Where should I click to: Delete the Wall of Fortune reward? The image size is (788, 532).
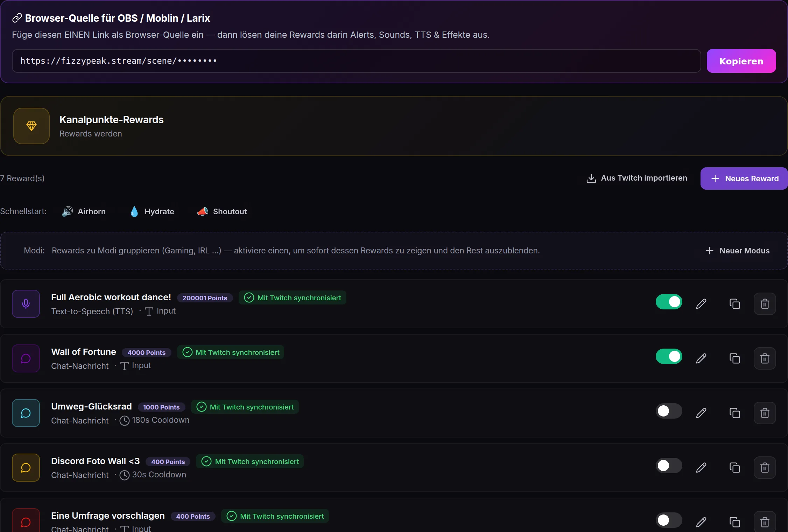pos(765,358)
